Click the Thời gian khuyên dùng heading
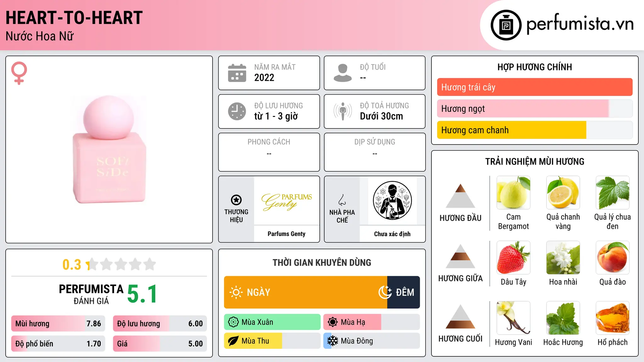Viewport: 644px width, 362px height. click(322, 262)
